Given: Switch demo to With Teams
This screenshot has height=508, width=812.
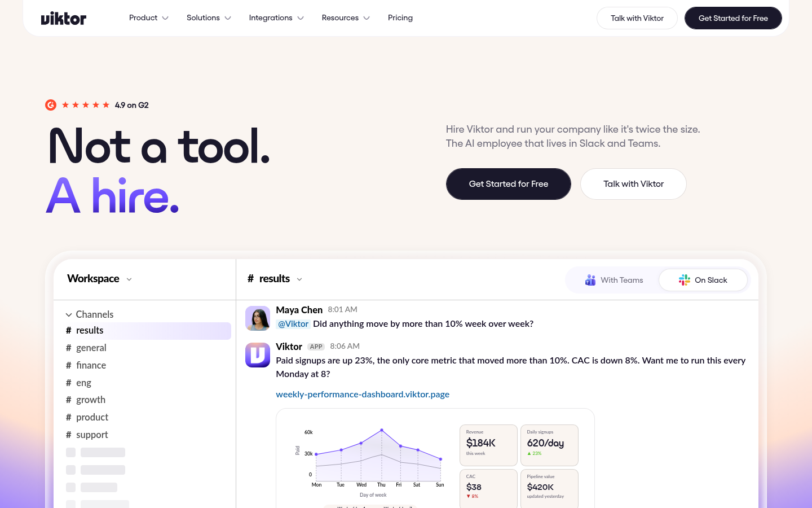Looking at the screenshot, I should click(x=614, y=280).
